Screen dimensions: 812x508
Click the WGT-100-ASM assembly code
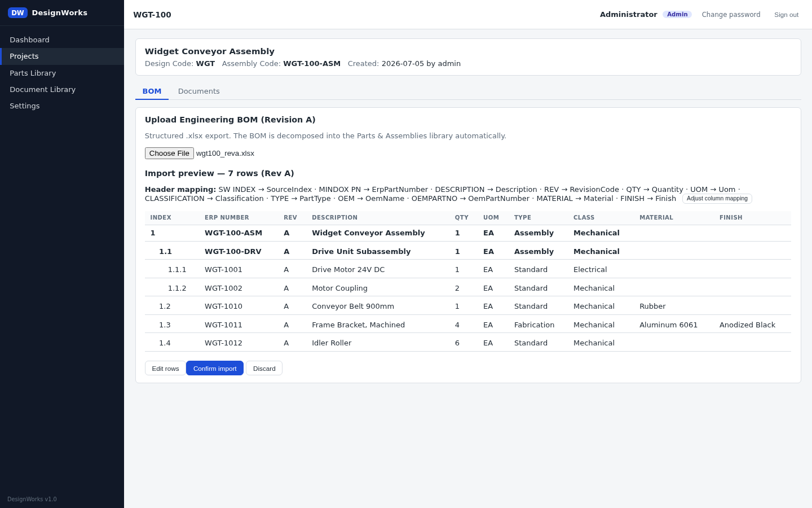tap(312, 64)
